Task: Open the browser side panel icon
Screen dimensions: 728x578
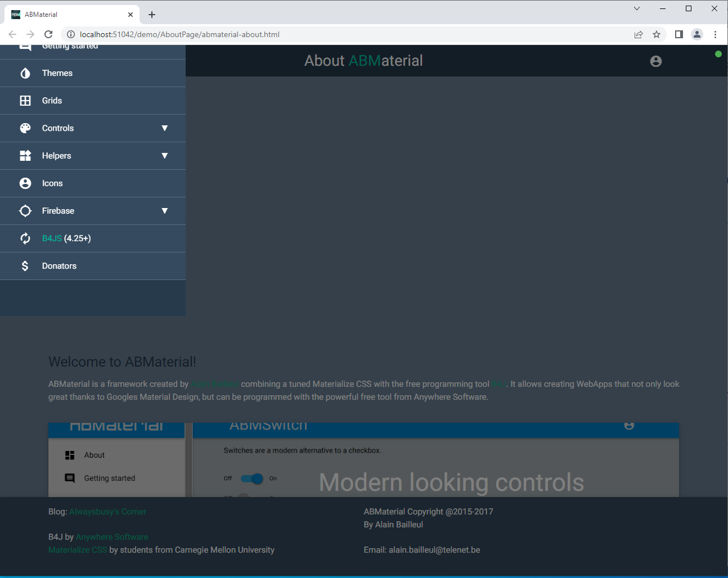Action: [x=679, y=34]
